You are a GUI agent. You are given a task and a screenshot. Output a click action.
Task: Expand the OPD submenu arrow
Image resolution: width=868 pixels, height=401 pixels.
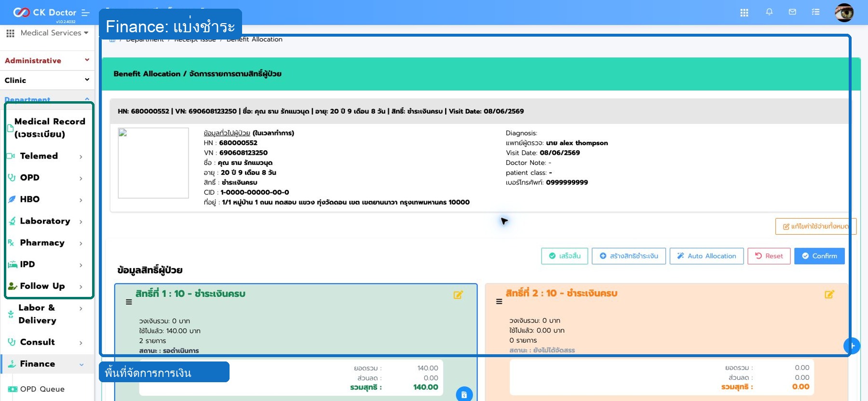pyautogui.click(x=81, y=178)
